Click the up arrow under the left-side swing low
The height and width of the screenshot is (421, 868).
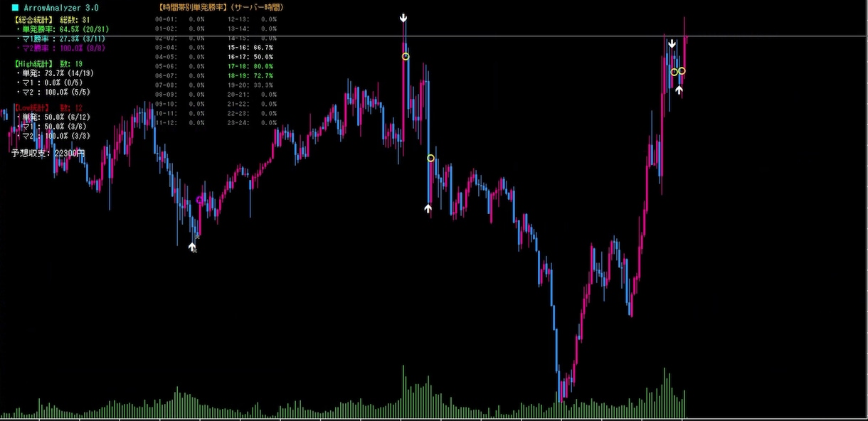(192, 246)
